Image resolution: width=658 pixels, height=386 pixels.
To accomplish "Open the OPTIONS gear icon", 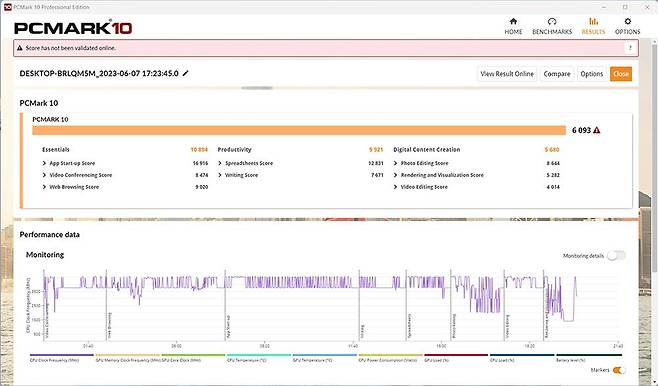I will (627, 21).
